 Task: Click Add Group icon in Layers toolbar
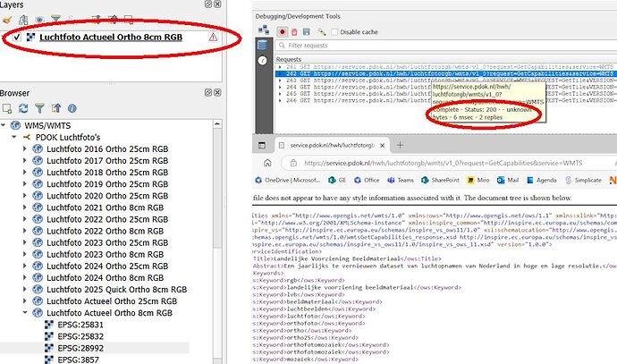point(23,19)
